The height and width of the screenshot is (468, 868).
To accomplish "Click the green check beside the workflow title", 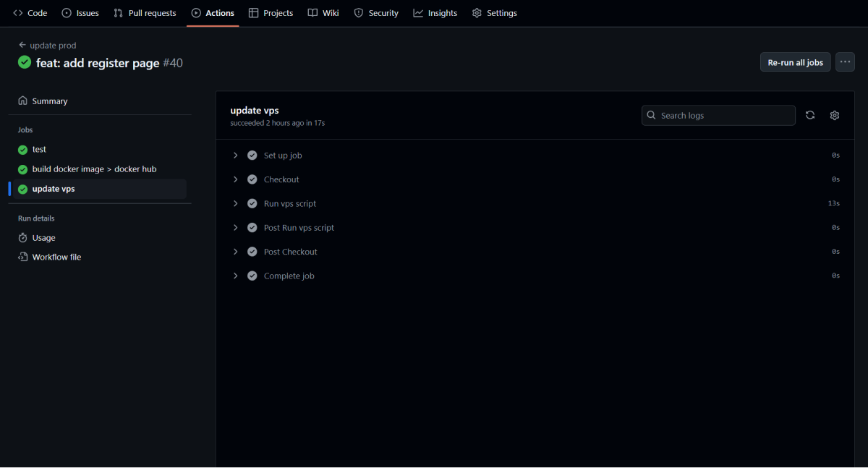I will pyautogui.click(x=24, y=63).
